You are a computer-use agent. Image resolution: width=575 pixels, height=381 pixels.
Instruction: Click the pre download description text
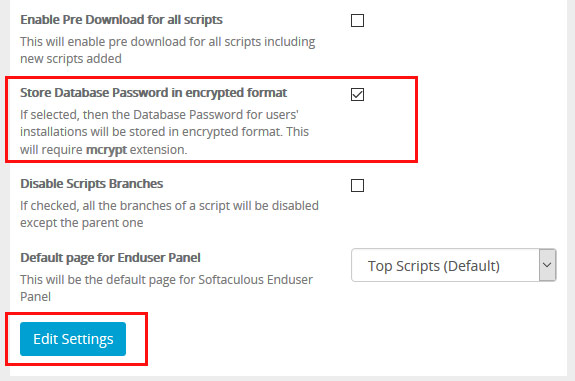[168, 42]
